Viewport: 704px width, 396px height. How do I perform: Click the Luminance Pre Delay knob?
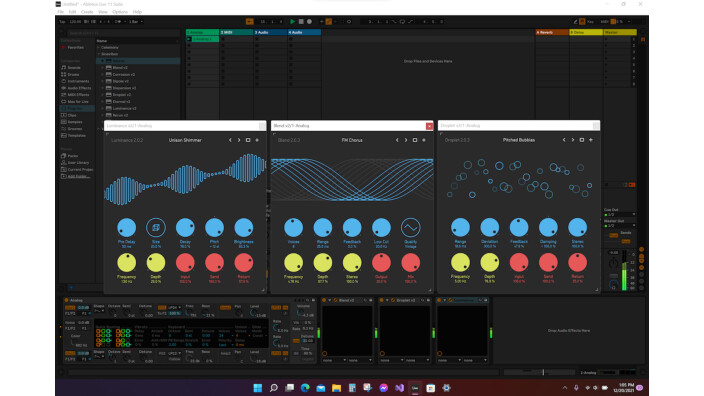[x=127, y=228]
